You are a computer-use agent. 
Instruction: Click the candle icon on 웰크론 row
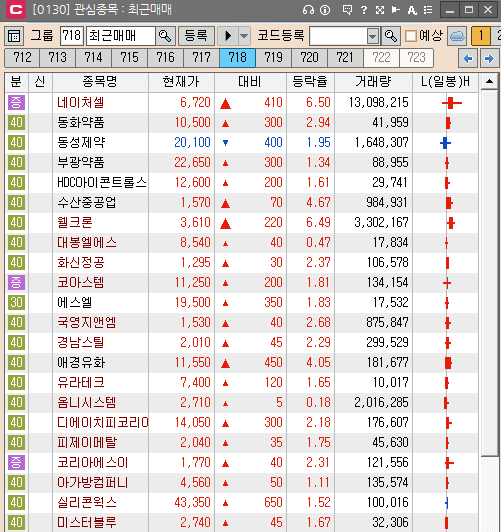tap(451, 223)
